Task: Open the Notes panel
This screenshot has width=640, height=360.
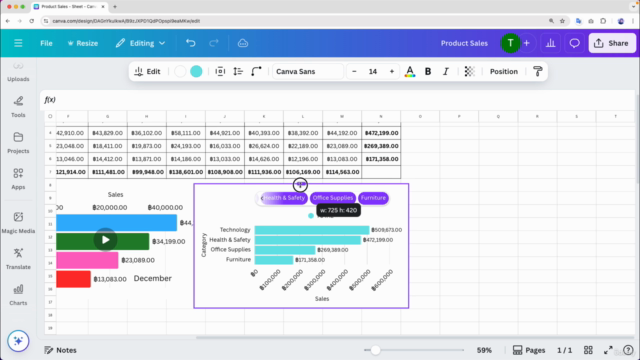Action: 60,350
